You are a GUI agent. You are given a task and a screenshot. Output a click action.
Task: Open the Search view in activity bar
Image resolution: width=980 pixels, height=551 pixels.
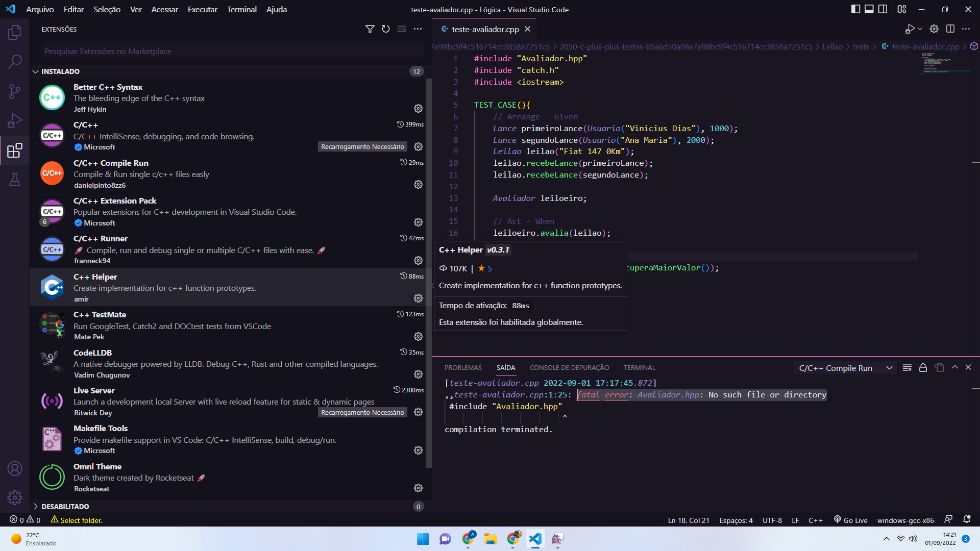pos(15,62)
